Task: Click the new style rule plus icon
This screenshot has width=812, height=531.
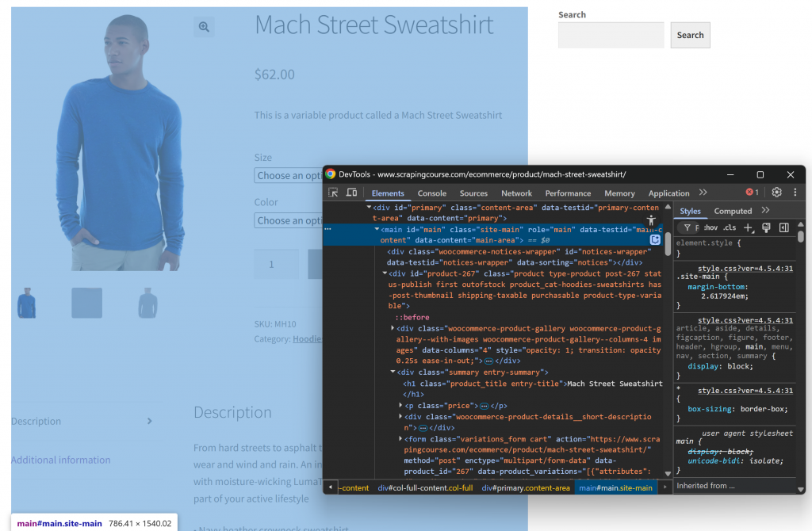Action: tap(748, 227)
